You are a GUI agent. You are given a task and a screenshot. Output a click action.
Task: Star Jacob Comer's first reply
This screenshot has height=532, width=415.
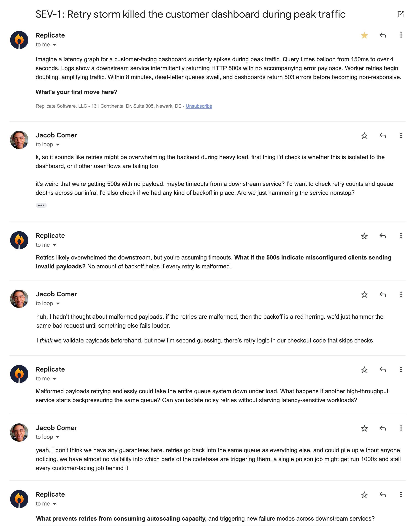[x=364, y=136]
